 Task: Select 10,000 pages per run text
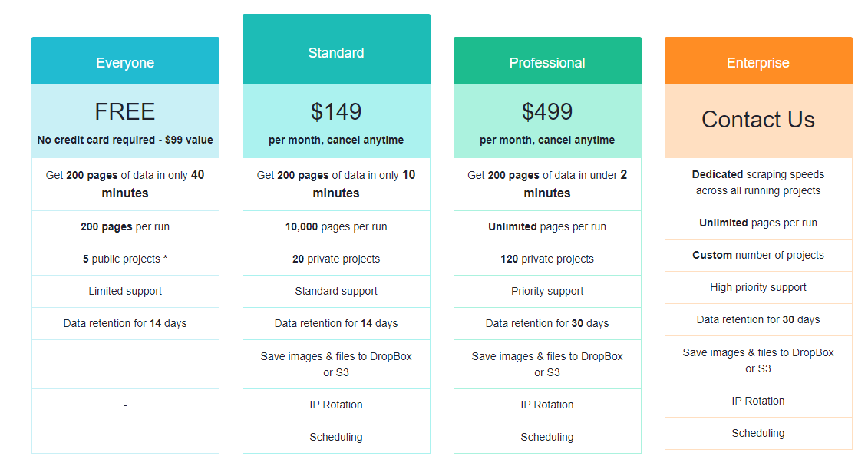336,227
